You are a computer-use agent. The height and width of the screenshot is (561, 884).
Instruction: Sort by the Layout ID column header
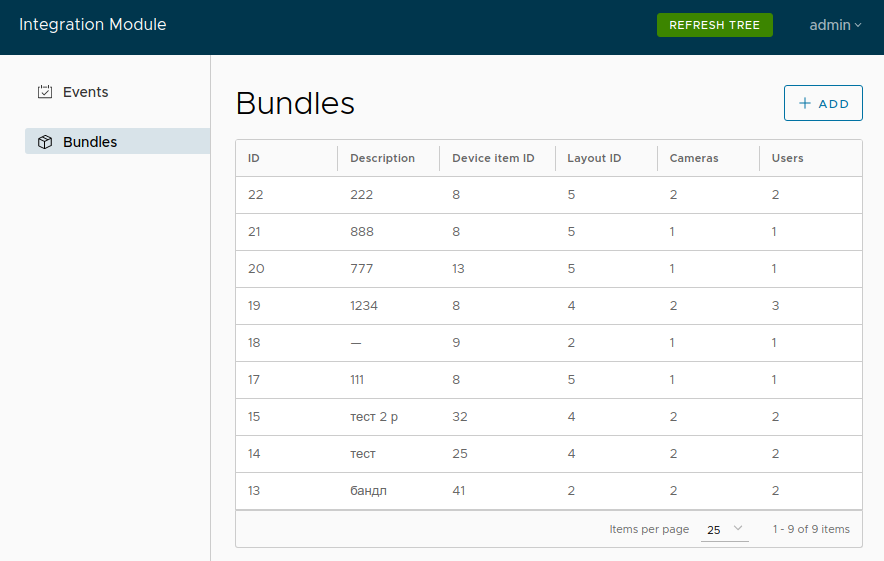click(x=594, y=158)
